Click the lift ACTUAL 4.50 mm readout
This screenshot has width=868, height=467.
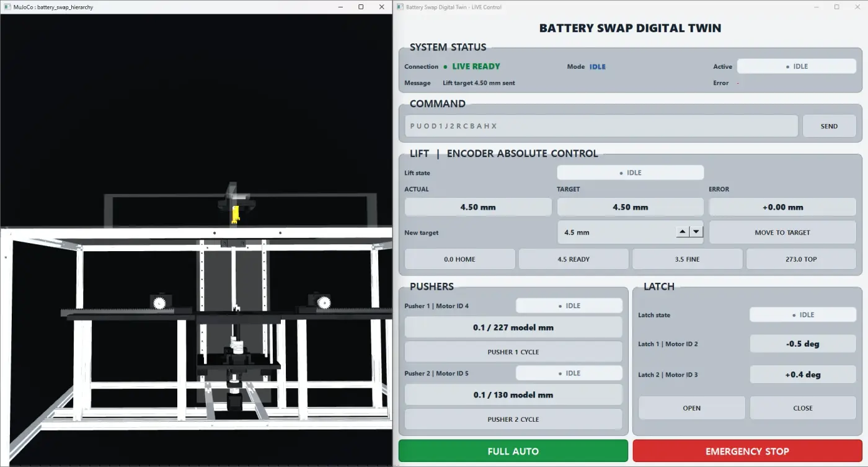click(x=478, y=207)
